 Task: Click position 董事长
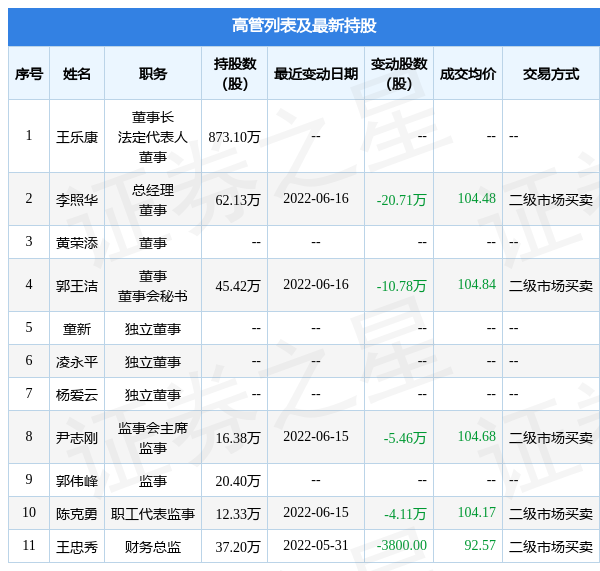click(153, 117)
